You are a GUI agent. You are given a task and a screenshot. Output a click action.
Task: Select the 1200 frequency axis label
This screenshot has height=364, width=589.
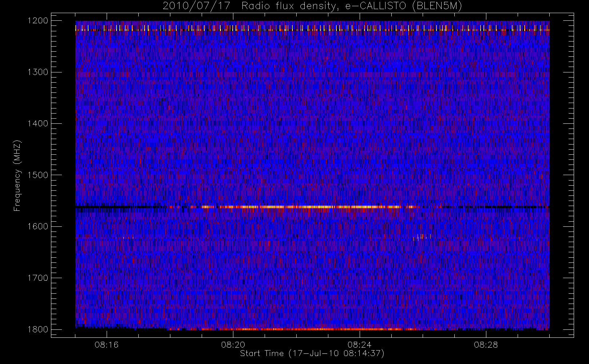[x=38, y=21]
